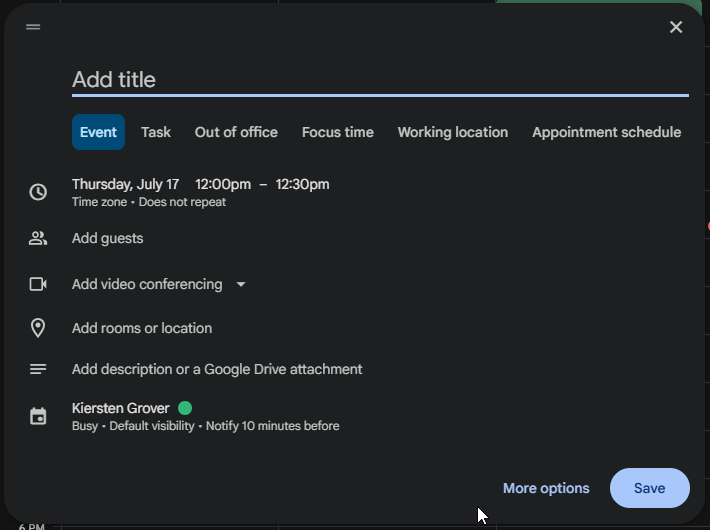710x530 pixels.
Task: Open the 12:00pm start time picker
Action: pos(223,184)
